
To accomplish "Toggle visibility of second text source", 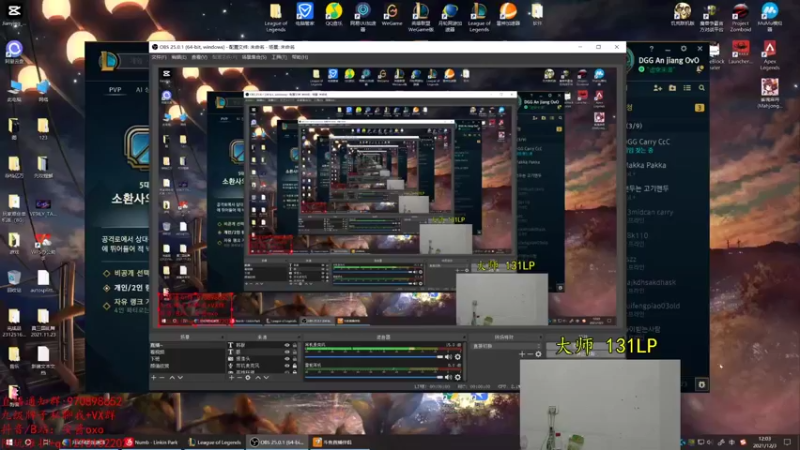I will pos(287,352).
